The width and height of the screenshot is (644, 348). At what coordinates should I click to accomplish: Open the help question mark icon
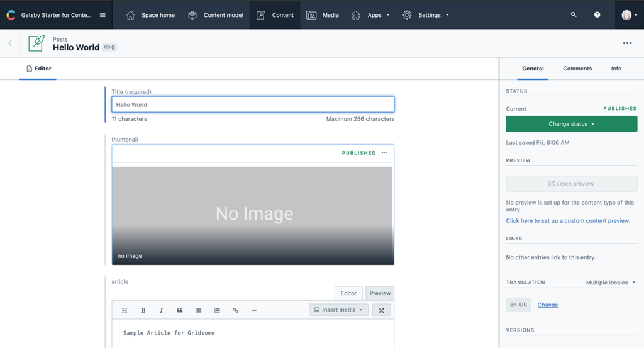click(x=597, y=14)
